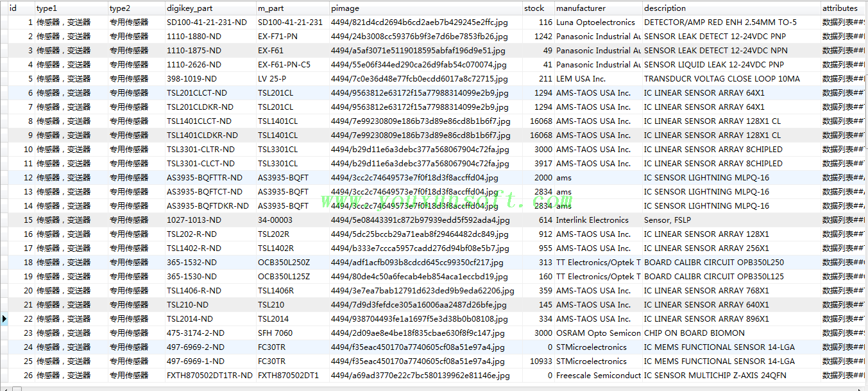
Task: Select the Freescale Semiconduct manufacturer cell
Action: pos(598,376)
